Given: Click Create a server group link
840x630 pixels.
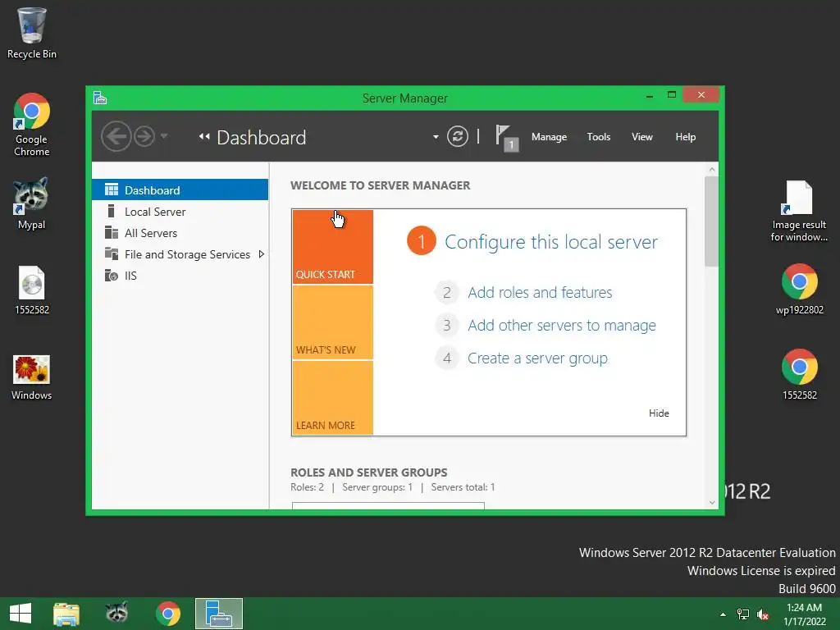Looking at the screenshot, I should 537,358.
